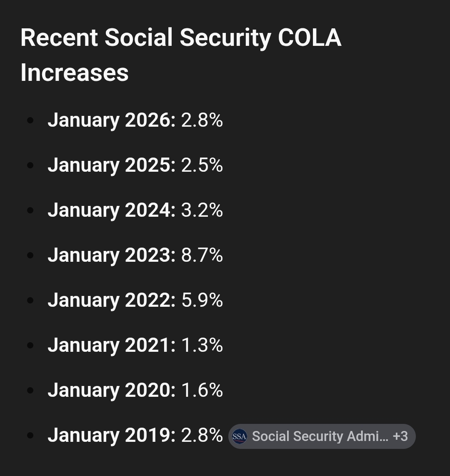Click the 5.9% value for January 2022
The width and height of the screenshot is (450, 476).
click(202, 300)
